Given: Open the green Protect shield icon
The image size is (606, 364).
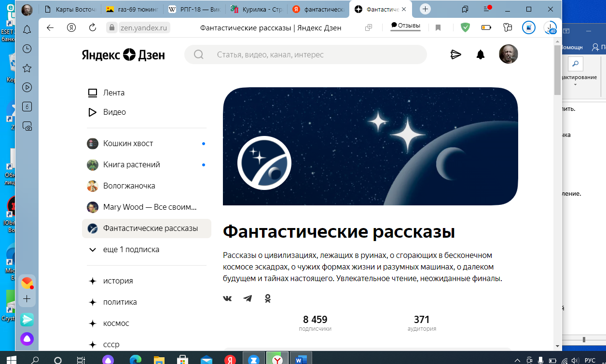Looking at the screenshot, I should (x=465, y=27).
